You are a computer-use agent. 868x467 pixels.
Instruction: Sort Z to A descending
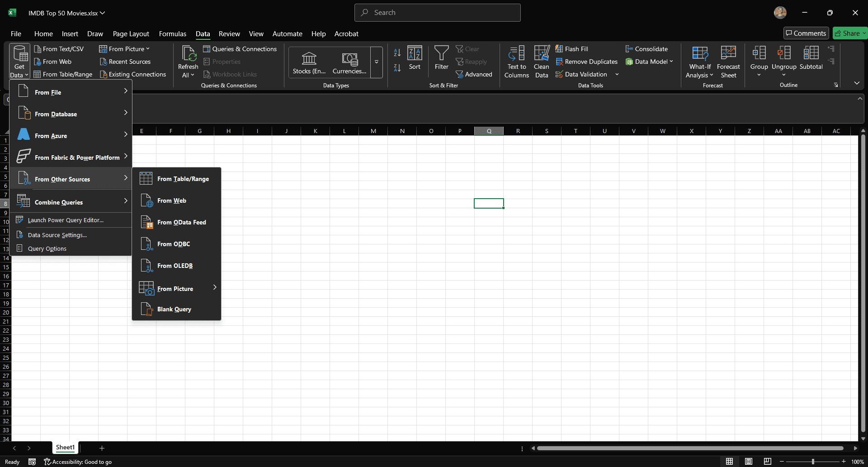[x=397, y=68]
